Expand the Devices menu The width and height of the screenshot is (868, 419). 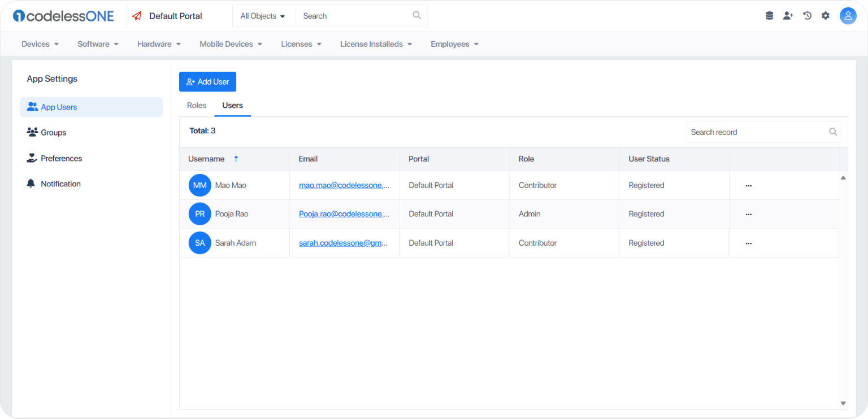tap(40, 44)
